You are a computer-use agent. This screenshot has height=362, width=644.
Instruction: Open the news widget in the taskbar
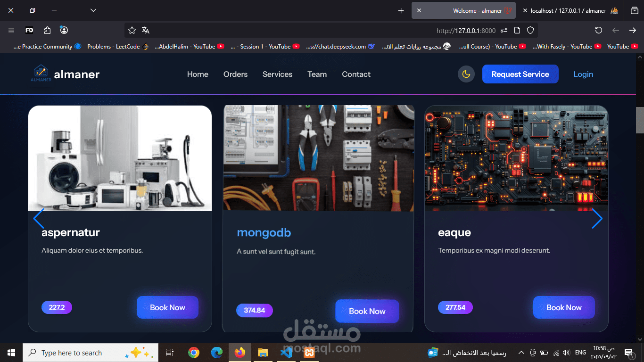(467, 353)
